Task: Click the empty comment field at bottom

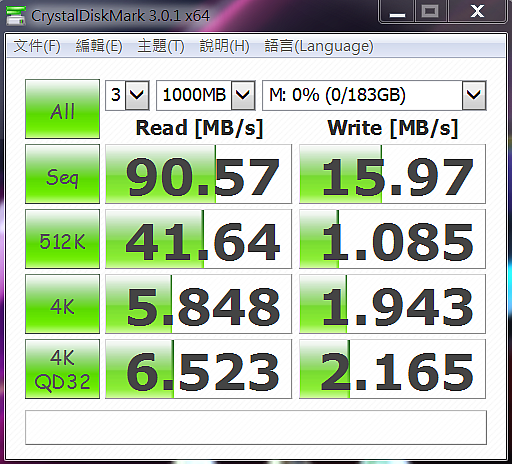Action: click(256, 427)
